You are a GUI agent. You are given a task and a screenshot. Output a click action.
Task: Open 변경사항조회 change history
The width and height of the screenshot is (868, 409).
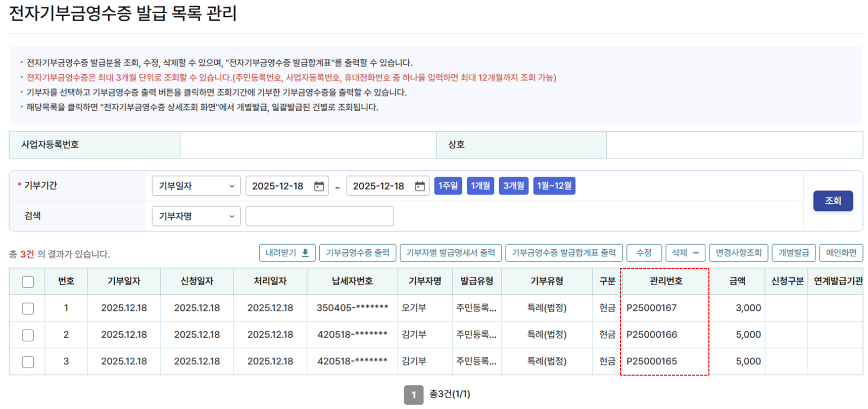tap(738, 253)
